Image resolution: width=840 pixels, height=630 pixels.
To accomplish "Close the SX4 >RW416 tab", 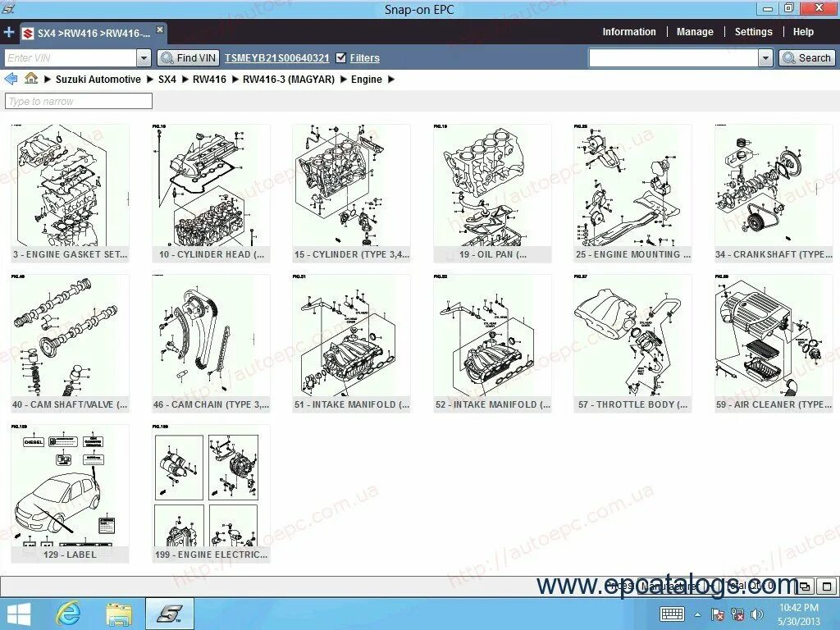I will click(160, 30).
